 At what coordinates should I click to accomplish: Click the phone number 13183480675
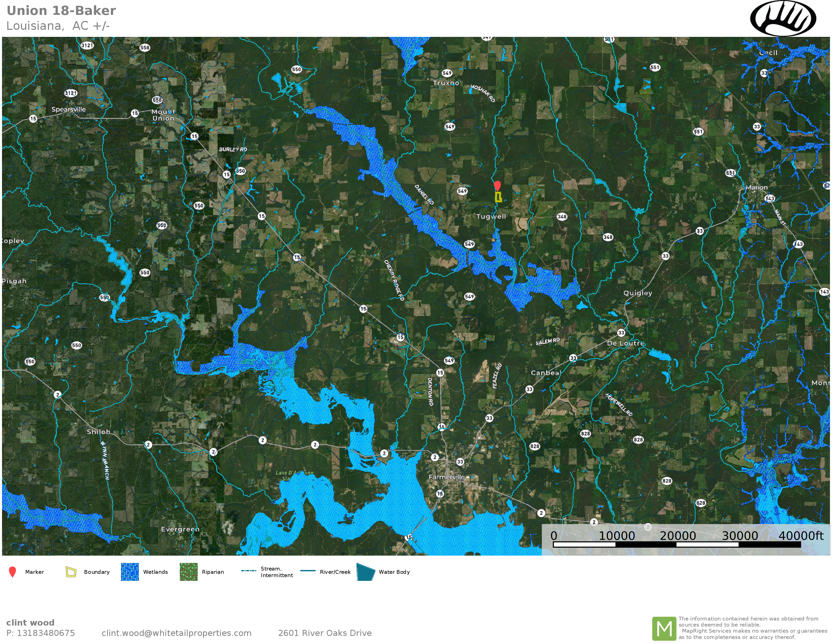pyautogui.click(x=46, y=633)
